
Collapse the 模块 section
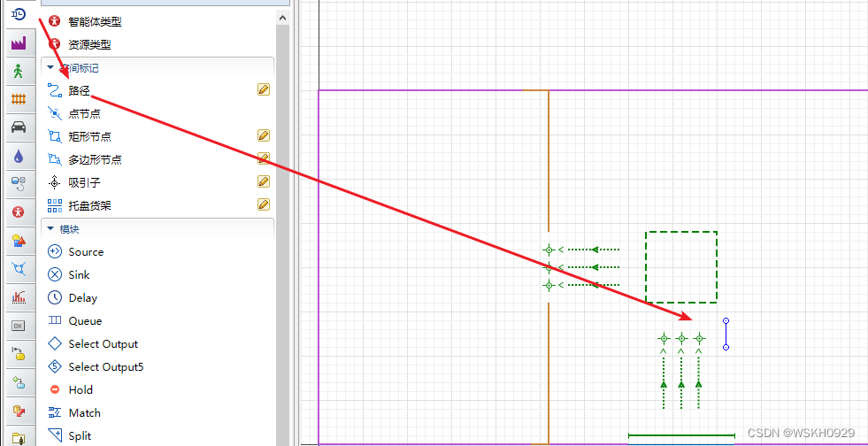pos(50,228)
